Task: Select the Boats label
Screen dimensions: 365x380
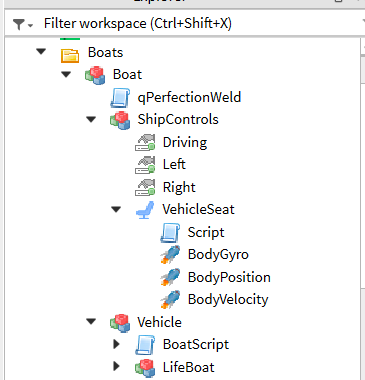Action: coord(105,53)
